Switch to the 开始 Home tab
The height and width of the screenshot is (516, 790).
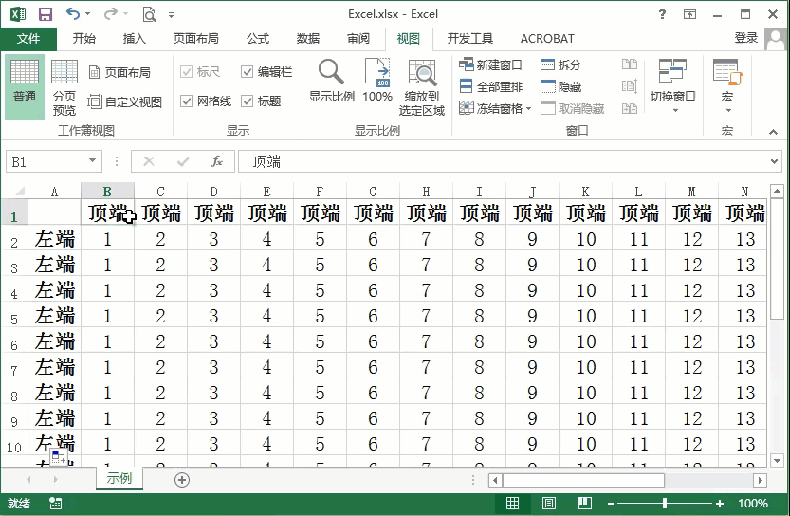click(x=84, y=39)
